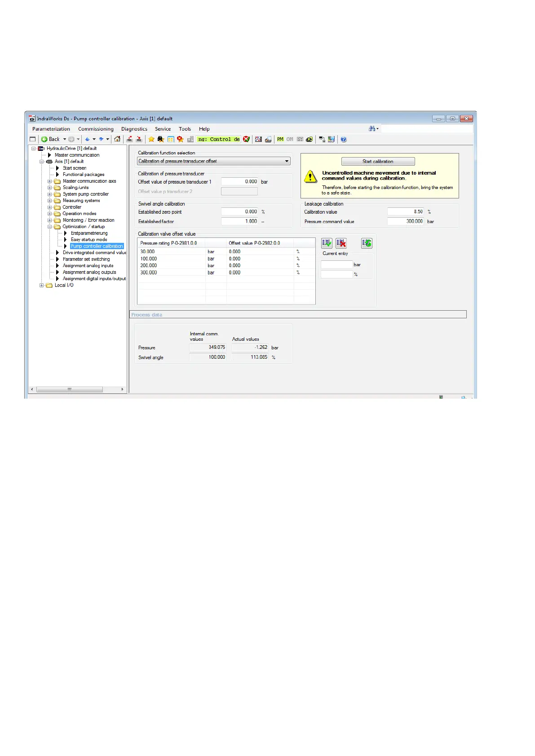535x756 pixels.
Task: Click the Start calibration button
Action: [378, 161]
